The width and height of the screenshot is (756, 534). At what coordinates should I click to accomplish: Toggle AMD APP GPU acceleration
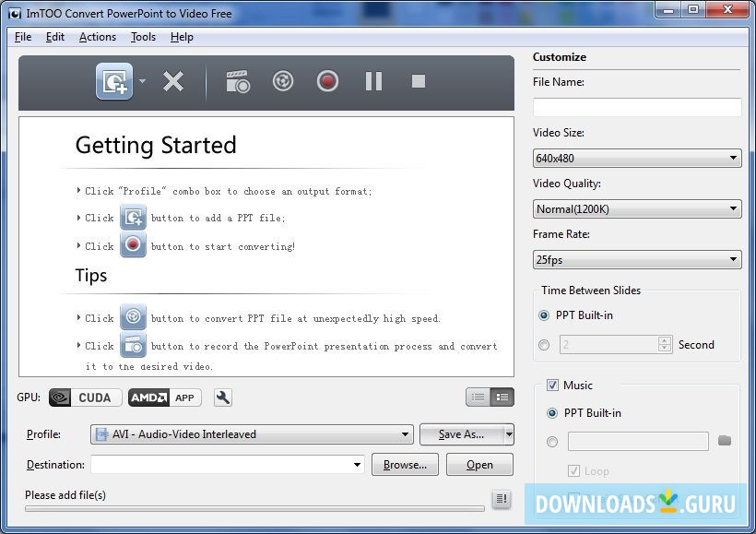tap(164, 398)
